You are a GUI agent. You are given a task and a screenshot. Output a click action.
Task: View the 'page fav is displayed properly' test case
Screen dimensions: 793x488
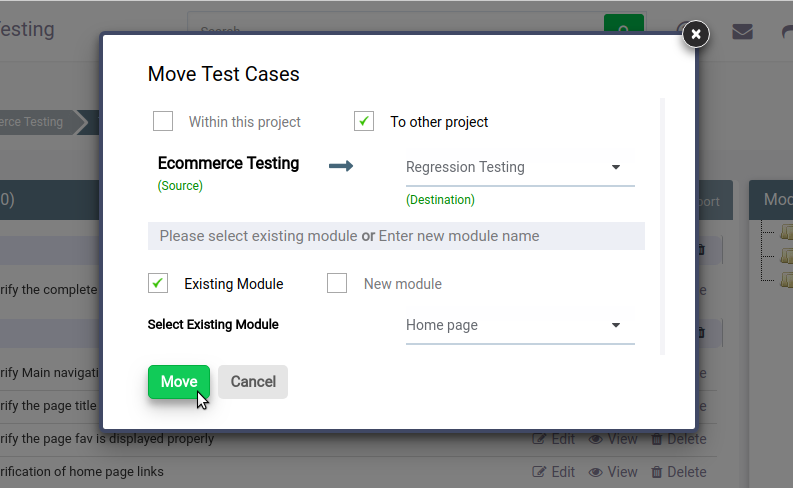tap(613, 439)
